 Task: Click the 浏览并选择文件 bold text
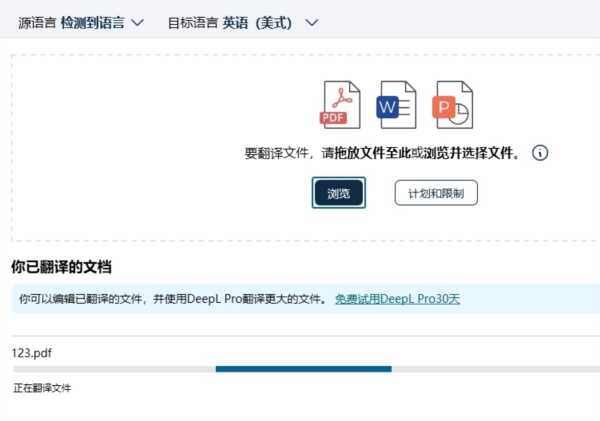point(475,154)
